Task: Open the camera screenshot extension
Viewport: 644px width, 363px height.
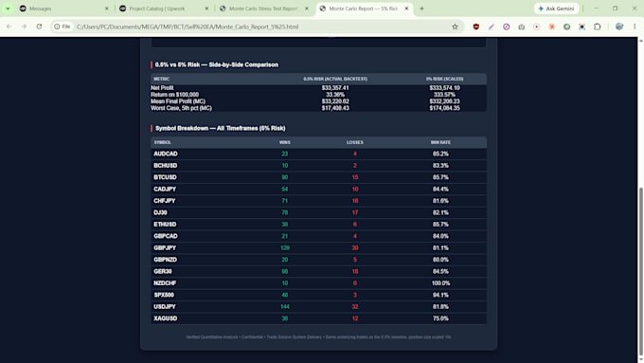Action: click(521, 27)
